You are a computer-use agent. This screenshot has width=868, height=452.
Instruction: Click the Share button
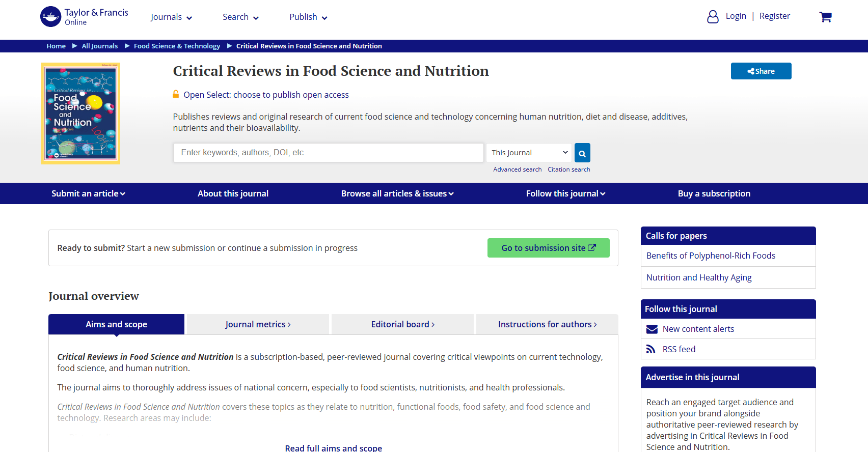761,71
